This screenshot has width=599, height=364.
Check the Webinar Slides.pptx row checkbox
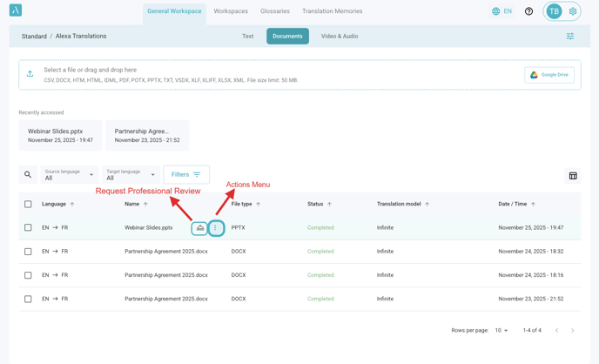click(x=28, y=228)
